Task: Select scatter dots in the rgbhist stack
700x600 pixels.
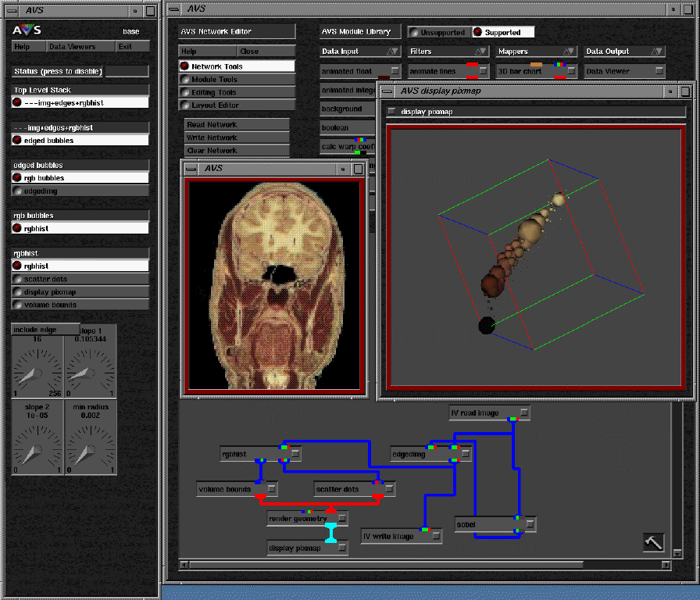Action: [80, 279]
